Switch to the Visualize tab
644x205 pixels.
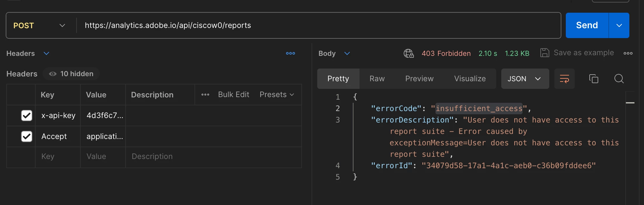click(x=470, y=79)
